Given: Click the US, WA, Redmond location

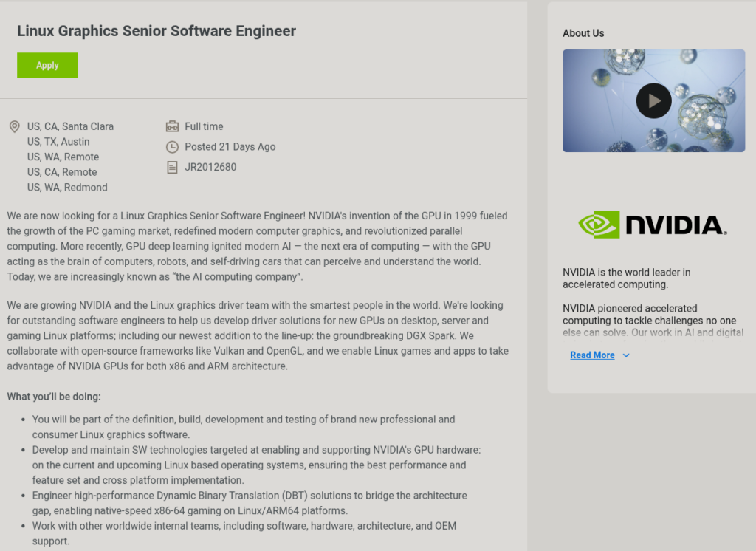Looking at the screenshot, I should click(67, 188).
